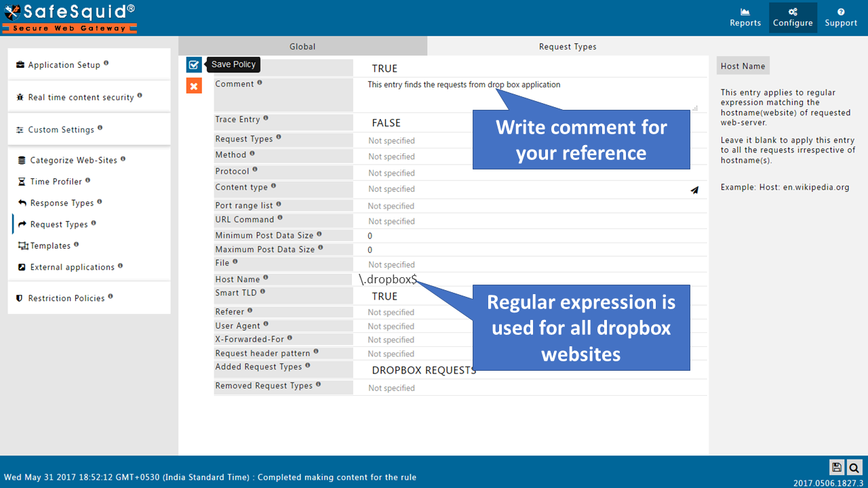Viewport: 868px width, 488px height.
Task: Click the Save Policy checkmark icon
Action: [x=194, y=64]
